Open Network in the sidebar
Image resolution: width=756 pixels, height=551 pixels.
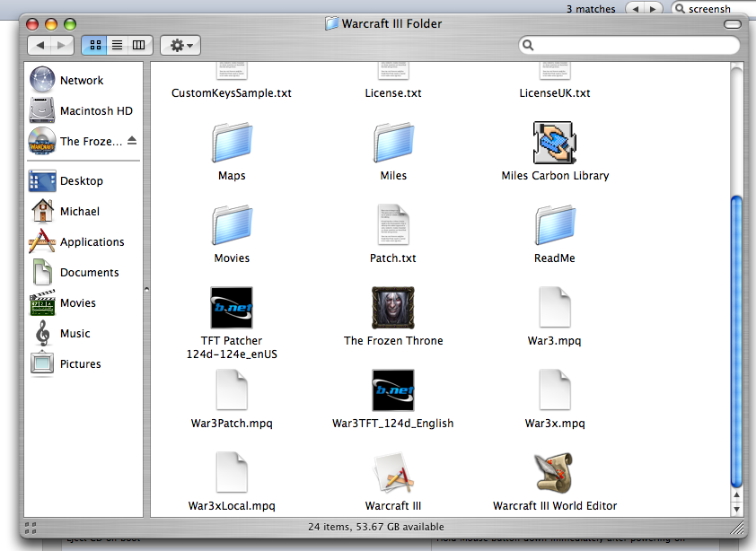tap(82, 80)
